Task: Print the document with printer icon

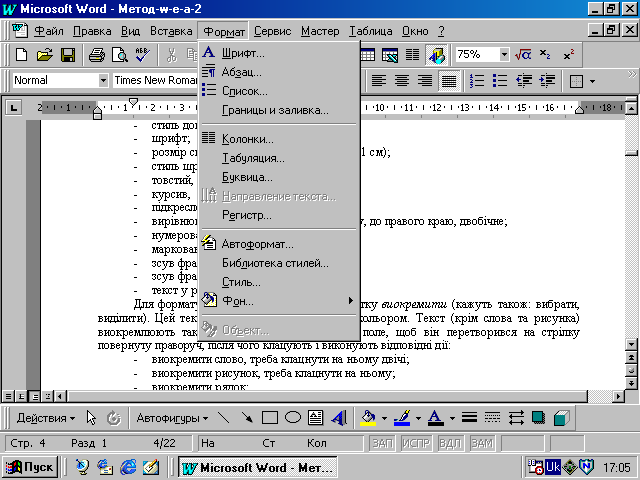Action: click(97, 54)
